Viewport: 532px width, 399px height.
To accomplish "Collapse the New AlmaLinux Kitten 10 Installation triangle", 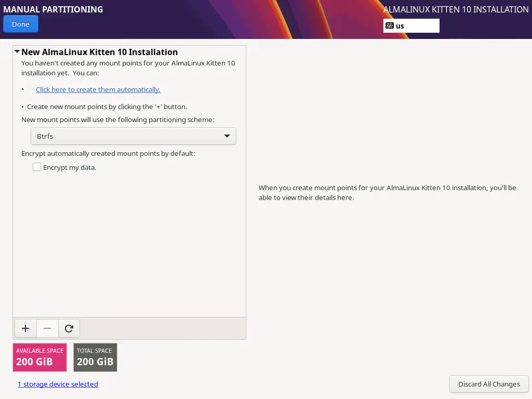I will (17, 52).
